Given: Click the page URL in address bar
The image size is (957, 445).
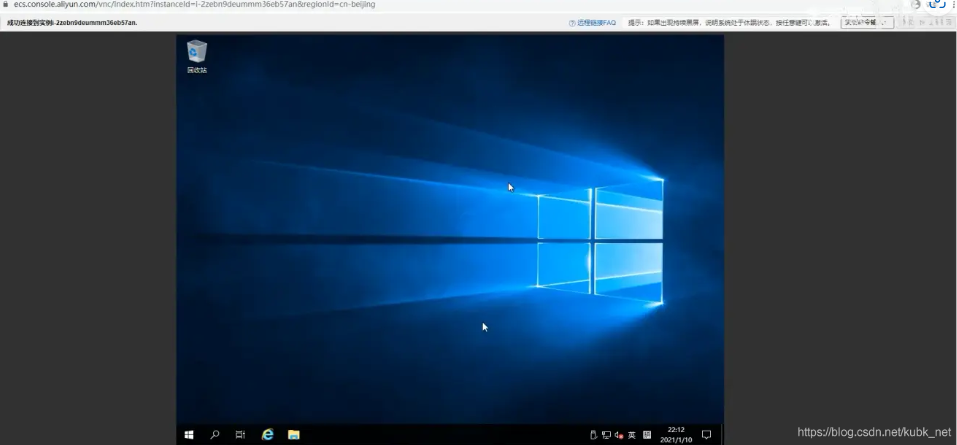Looking at the screenshot, I should coord(195,4).
